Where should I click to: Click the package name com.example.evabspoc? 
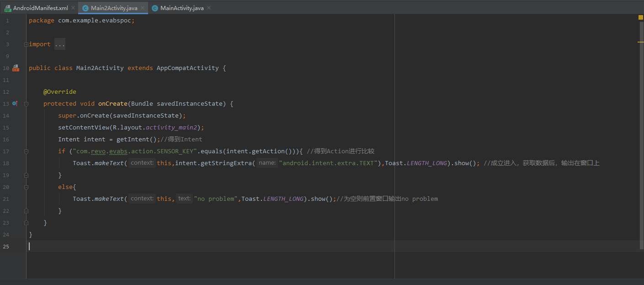[x=94, y=21]
